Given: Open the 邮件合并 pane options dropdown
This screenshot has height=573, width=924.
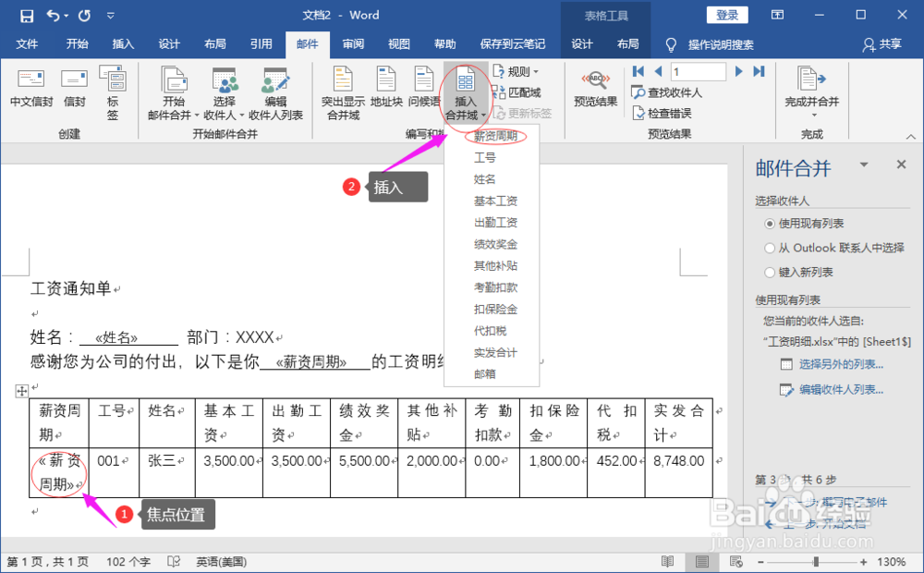Looking at the screenshot, I should 864,165.
